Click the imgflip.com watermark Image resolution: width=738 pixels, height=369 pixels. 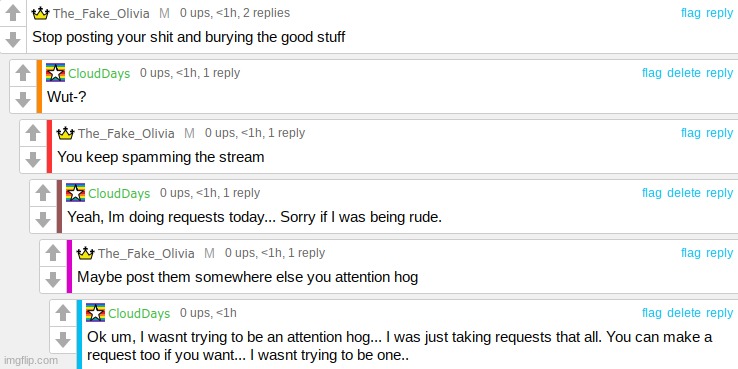pyautogui.click(x=30, y=361)
